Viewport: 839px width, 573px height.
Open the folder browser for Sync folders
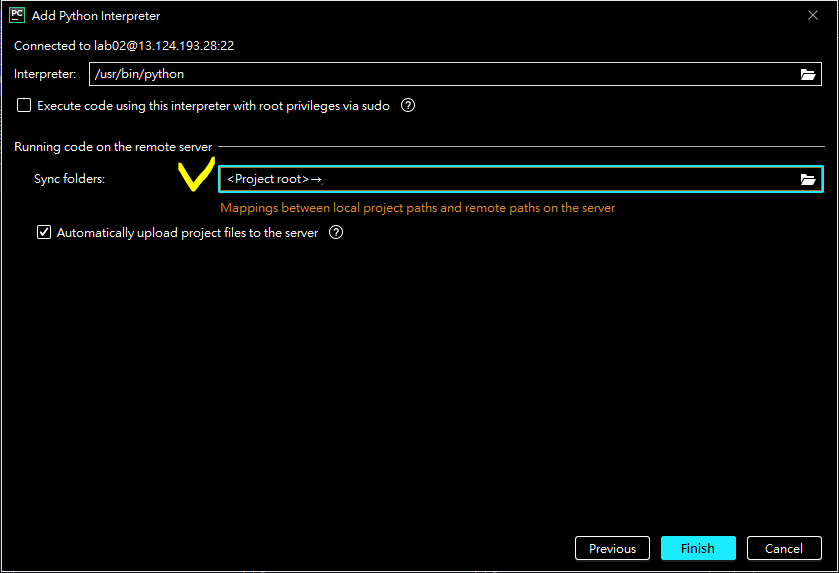[807, 179]
